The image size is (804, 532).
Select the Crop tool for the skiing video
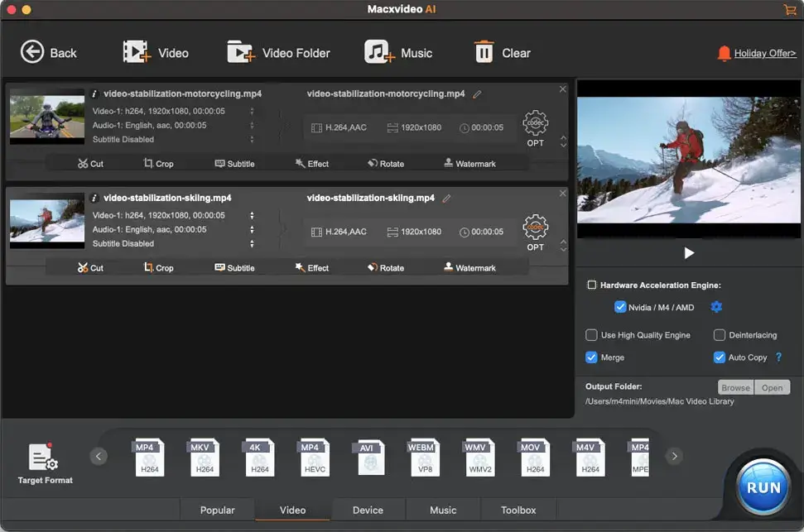click(x=158, y=267)
